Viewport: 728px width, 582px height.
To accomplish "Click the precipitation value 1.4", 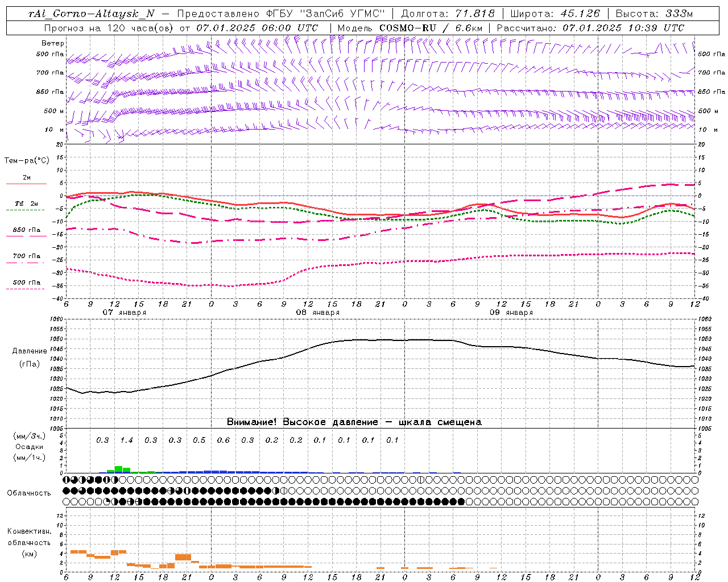I will point(126,440).
